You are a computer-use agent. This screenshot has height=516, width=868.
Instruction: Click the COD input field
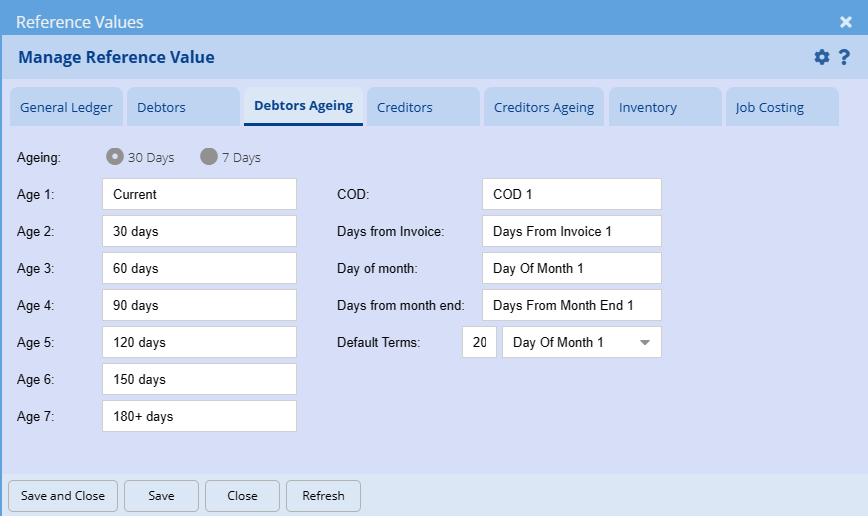pos(571,194)
